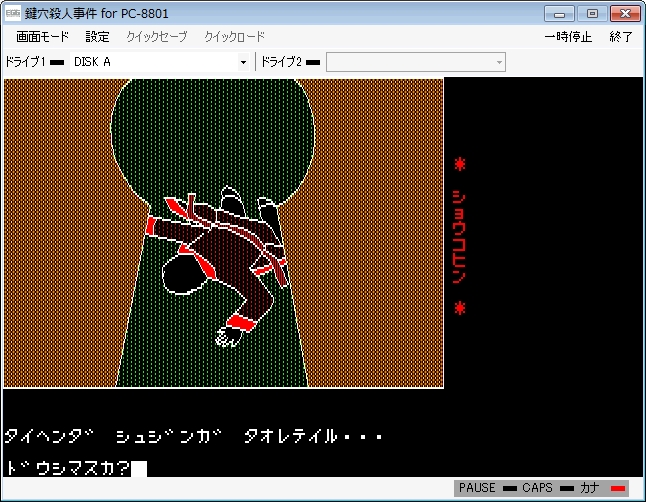Viewport: 646px width, 502px height.
Task: Click the red ショウコヒン vertical label
Action: pos(459,236)
